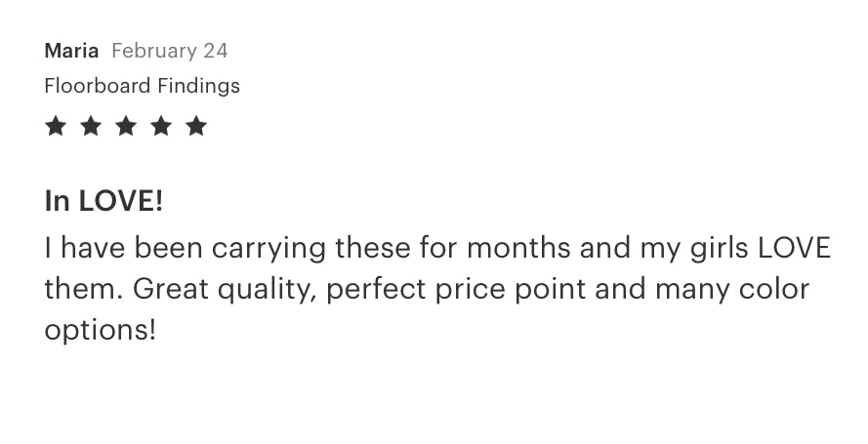
Task: Click the word 'options!' in review
Action: (x=101, y=331)
